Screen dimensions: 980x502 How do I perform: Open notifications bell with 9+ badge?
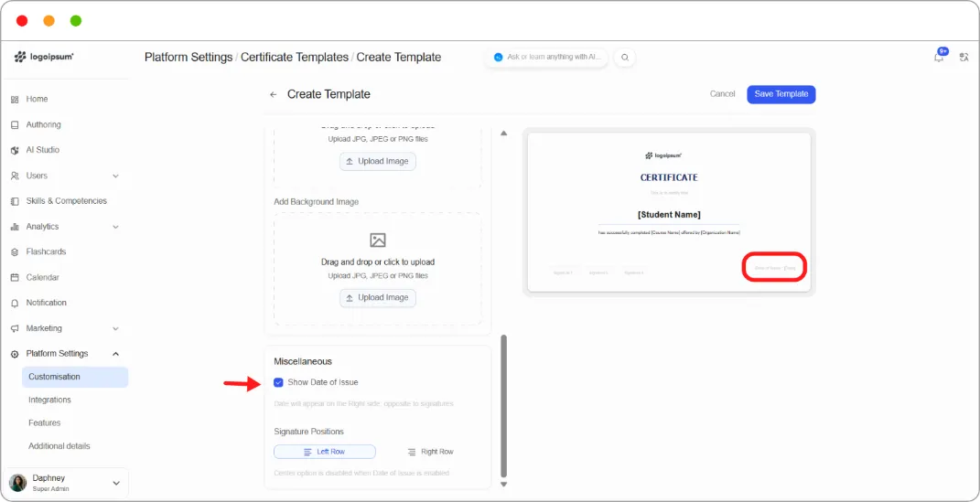[940, 56]
